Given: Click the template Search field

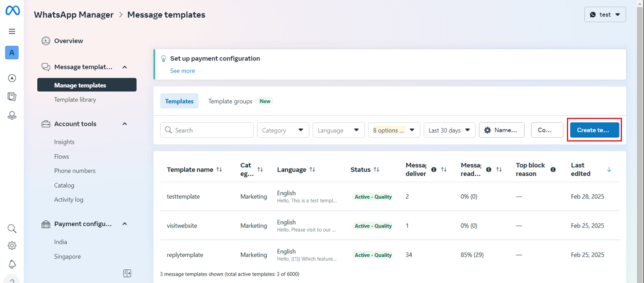Looking at the screenshot, I should pyautogui.click(x=207, y=130).
